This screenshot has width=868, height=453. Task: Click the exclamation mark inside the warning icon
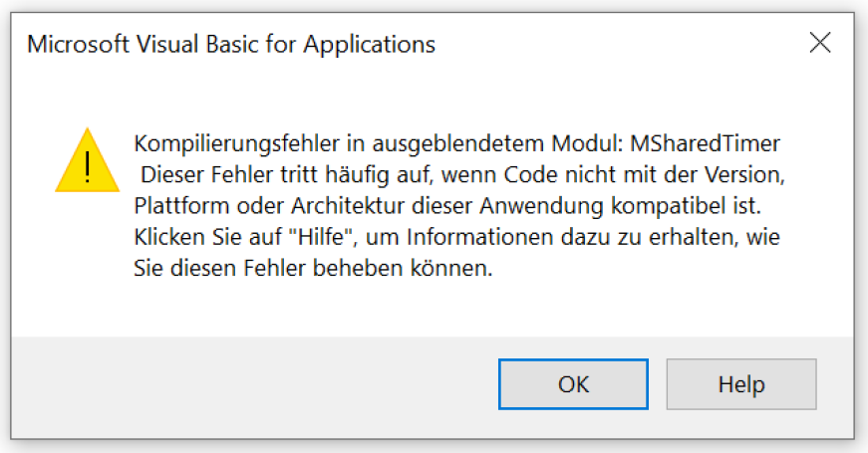click(87, 167)
